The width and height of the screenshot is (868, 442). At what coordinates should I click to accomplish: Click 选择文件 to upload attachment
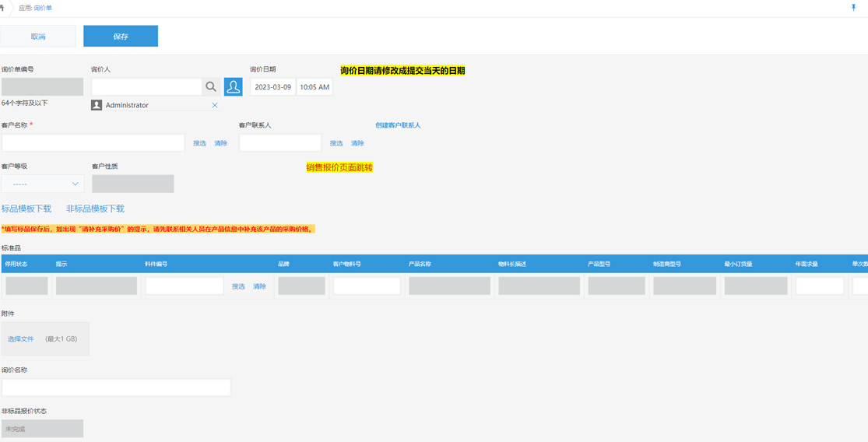[x=21, y=339]
